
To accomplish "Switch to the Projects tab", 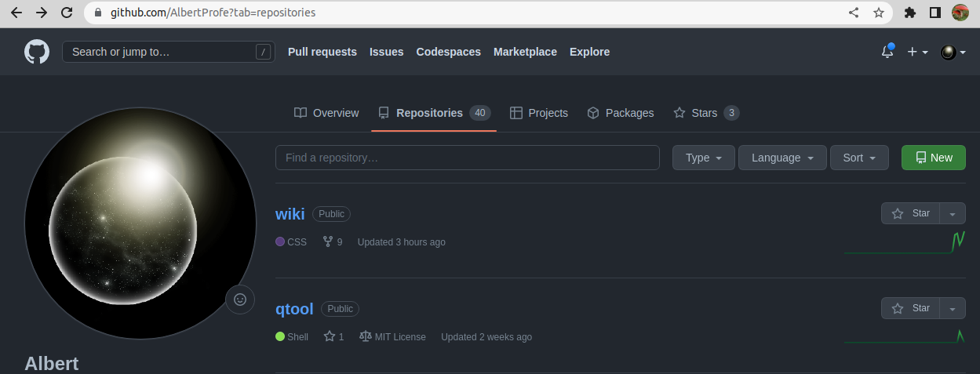I will click(x=539, y=113).
